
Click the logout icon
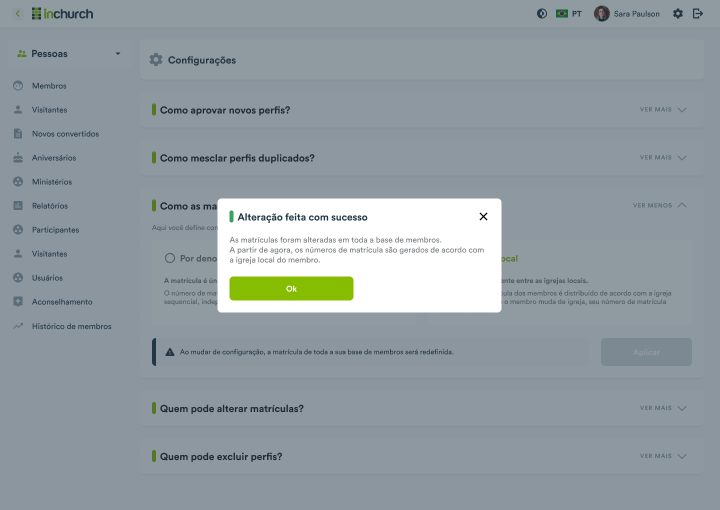point(698,14)
